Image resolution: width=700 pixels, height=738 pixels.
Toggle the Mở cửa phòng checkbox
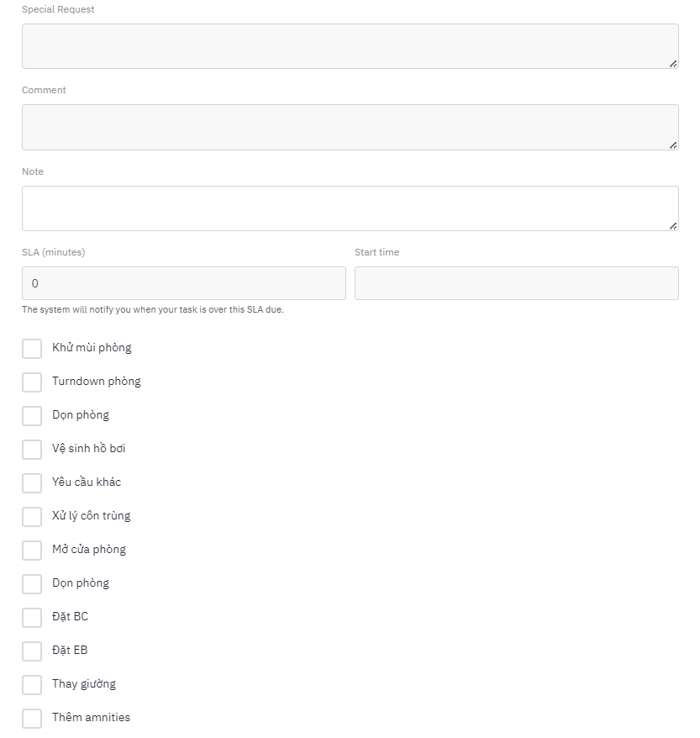(x=32, y=551)
